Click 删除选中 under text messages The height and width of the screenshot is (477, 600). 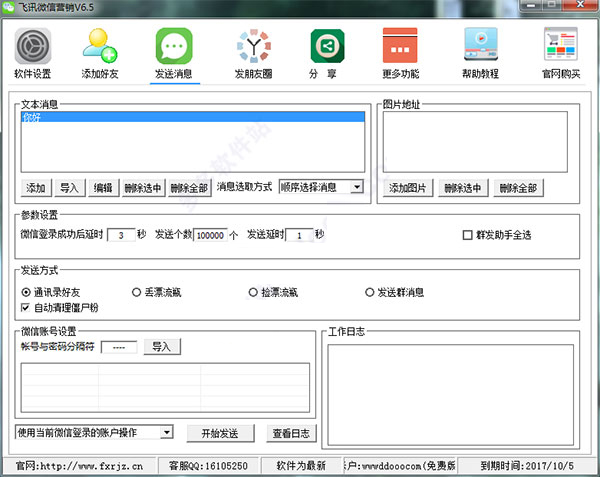click(x=143, y=188)
